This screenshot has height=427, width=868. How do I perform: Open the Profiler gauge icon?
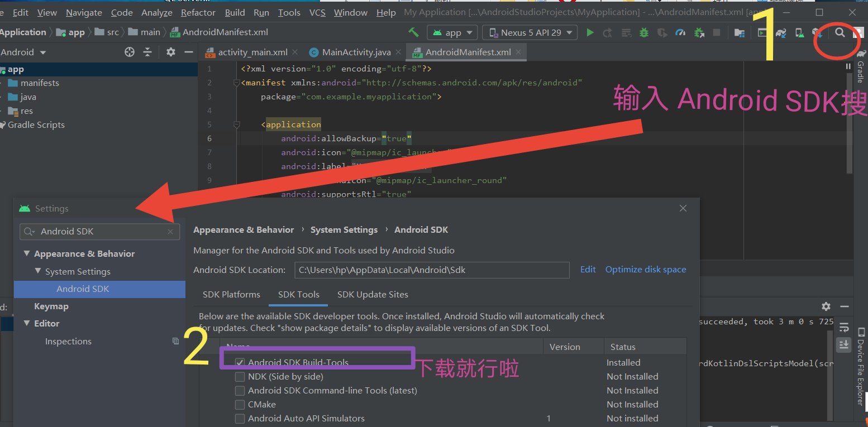point(680,32)
